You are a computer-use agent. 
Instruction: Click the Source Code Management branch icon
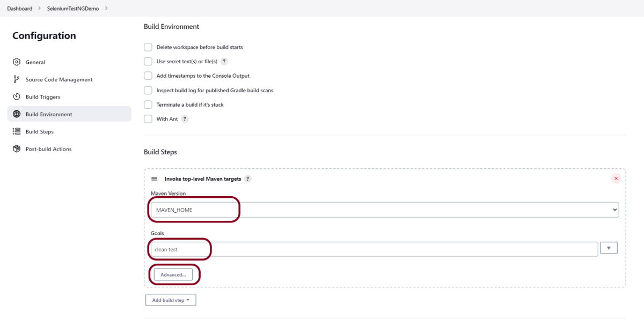17,79
